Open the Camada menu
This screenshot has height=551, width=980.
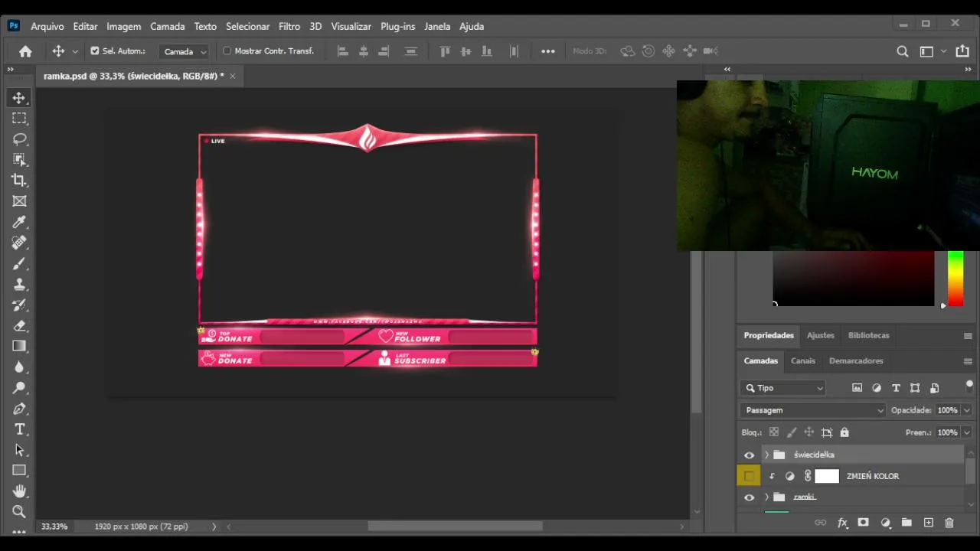[x=168, y=26]
